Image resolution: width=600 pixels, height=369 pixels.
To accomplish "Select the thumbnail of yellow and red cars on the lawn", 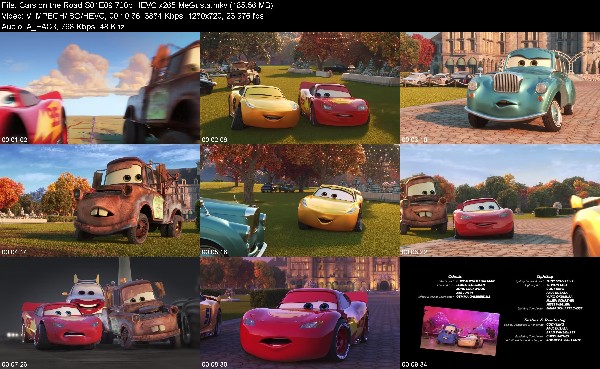I will (x=300, y=88).
